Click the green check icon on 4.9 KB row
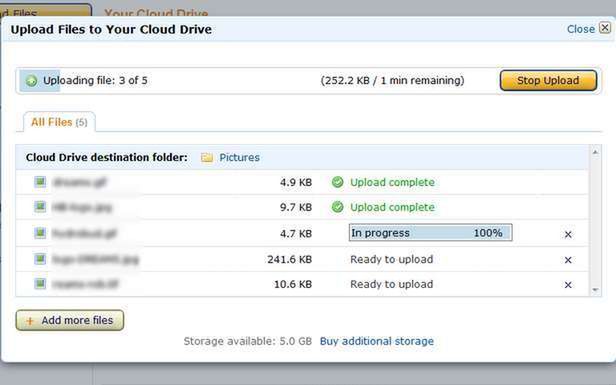This screenshot has height=385, width=616. tap(337, 182)
